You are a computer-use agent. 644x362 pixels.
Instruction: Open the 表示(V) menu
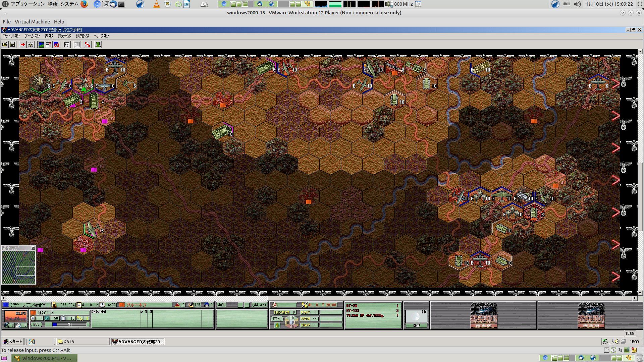[x=64, y=36]
